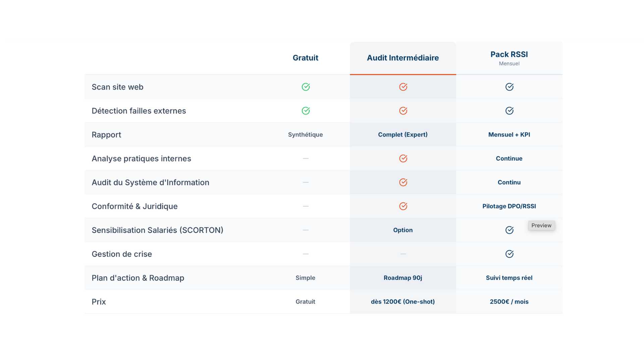Click the 'dès 1200€ (One-shot)' price
Image resolution: width=644 pixels, height=362 pixels.
click(x=402, y=302)
